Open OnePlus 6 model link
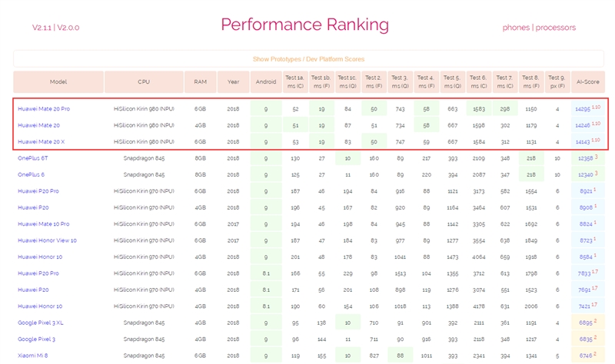This screenshot has width=615, height=364. pos(31,174)
